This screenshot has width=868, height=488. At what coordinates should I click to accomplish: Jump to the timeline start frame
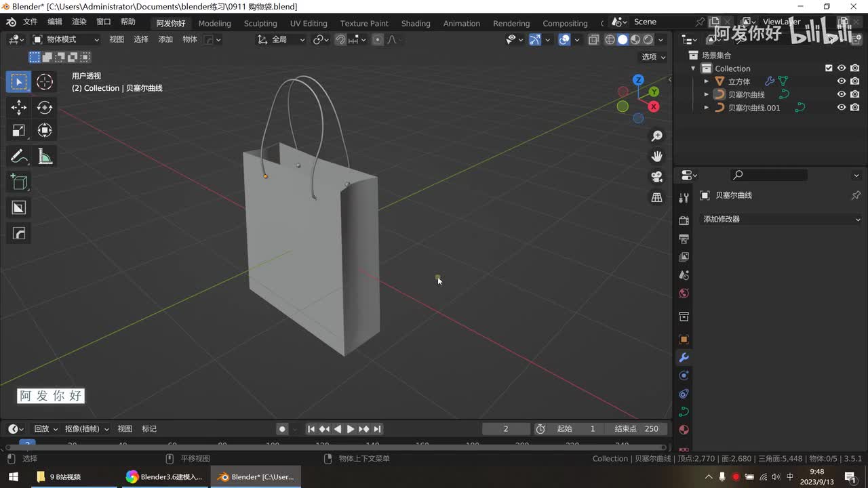311,428
